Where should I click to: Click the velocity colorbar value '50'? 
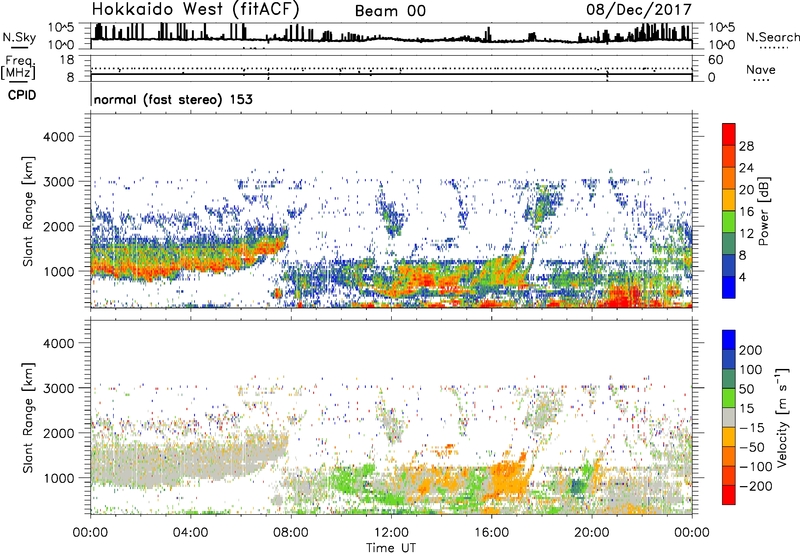746,389
